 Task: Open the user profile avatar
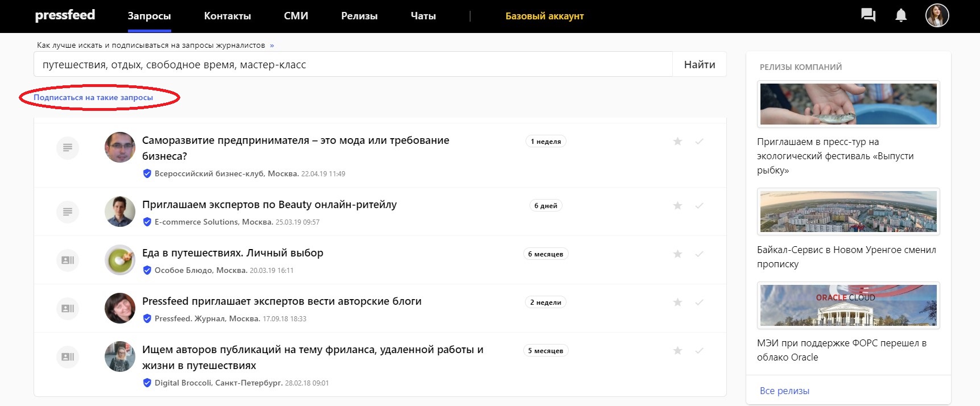click(937, 15)
